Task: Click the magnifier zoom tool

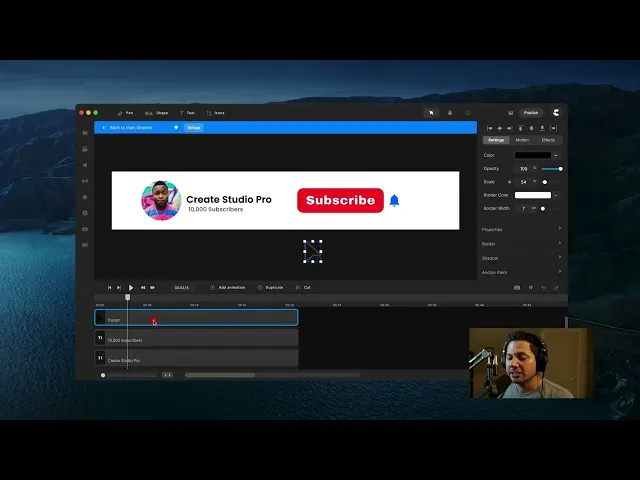Action: (x=468, y=113)
